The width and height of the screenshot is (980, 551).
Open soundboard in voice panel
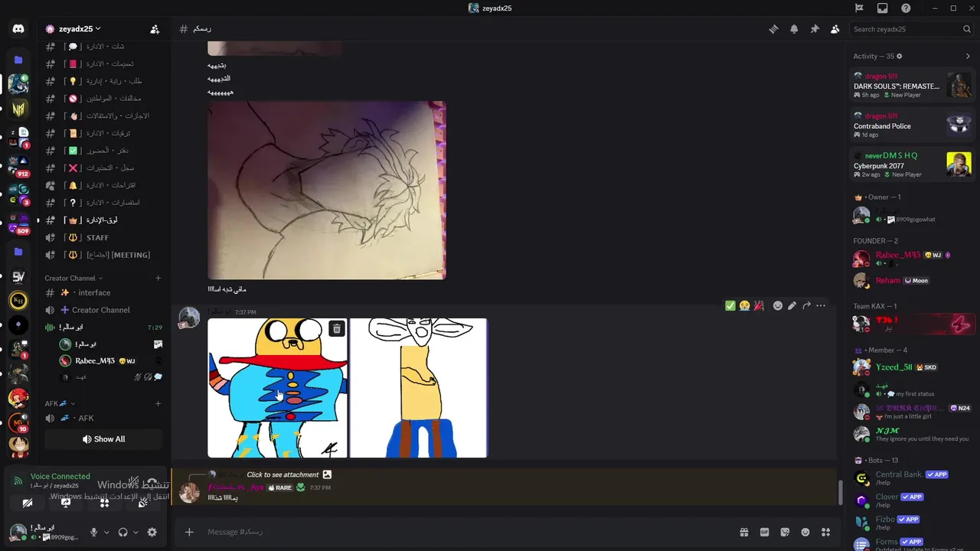[143, 503]
